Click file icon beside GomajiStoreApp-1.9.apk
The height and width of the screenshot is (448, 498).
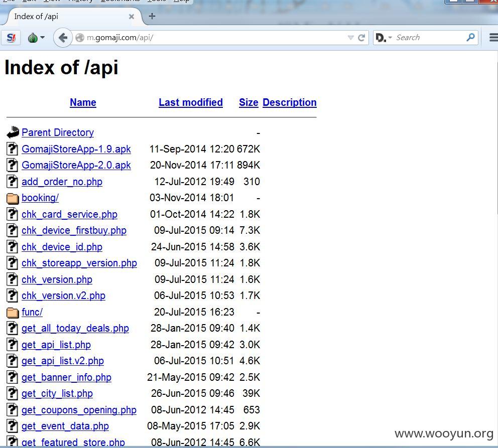(x=13, y=149)
